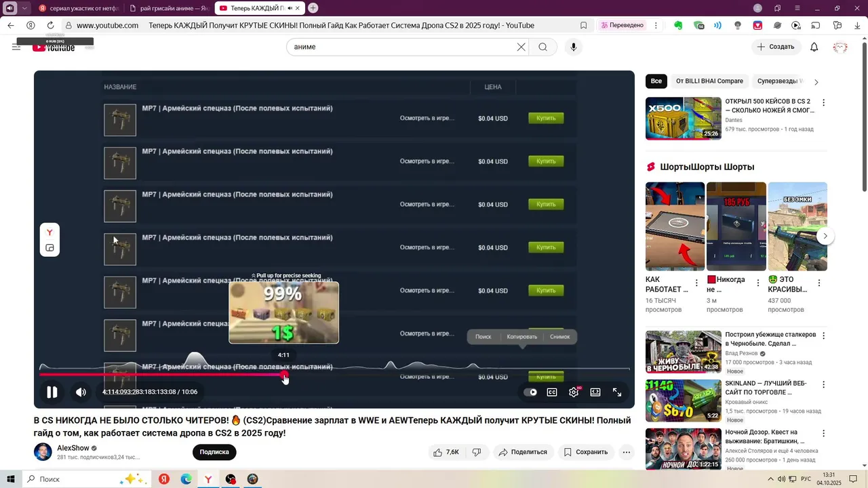Open options menu for "ОТКРЫЛ 500 КЕЙСОВ" video
This screenshot has height=488, width=868.
[x=824, y=103]
